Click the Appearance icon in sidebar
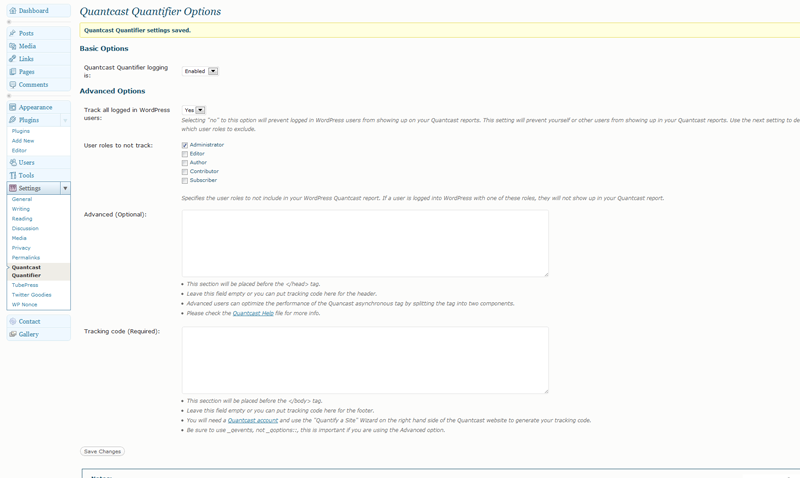This screenshot has height=479, width=800. (13, 107)
